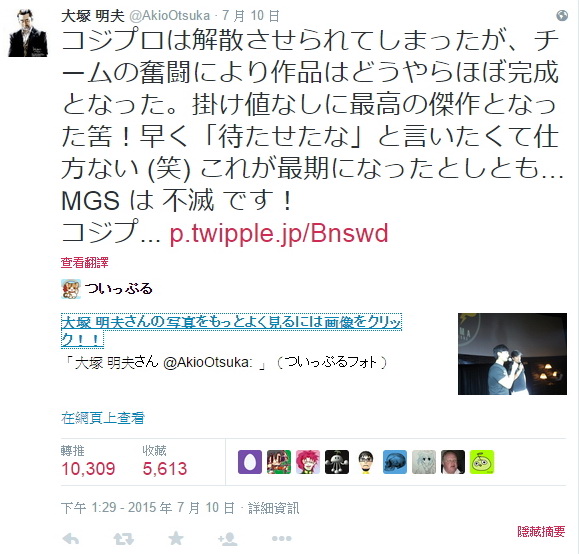The width and height of the screenshot is (579, 554).
Task: View the 5,613 favorites count
Action: [165, 469]
